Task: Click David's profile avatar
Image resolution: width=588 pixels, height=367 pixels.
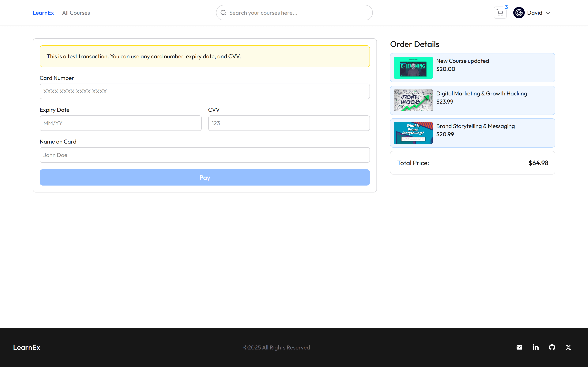Action: coord(519,13)
